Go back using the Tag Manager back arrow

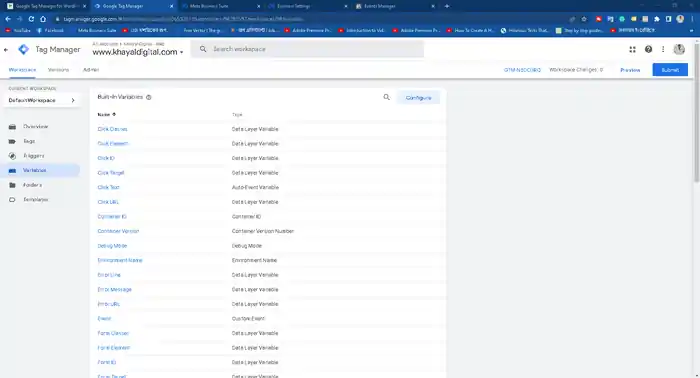point(6,50)
